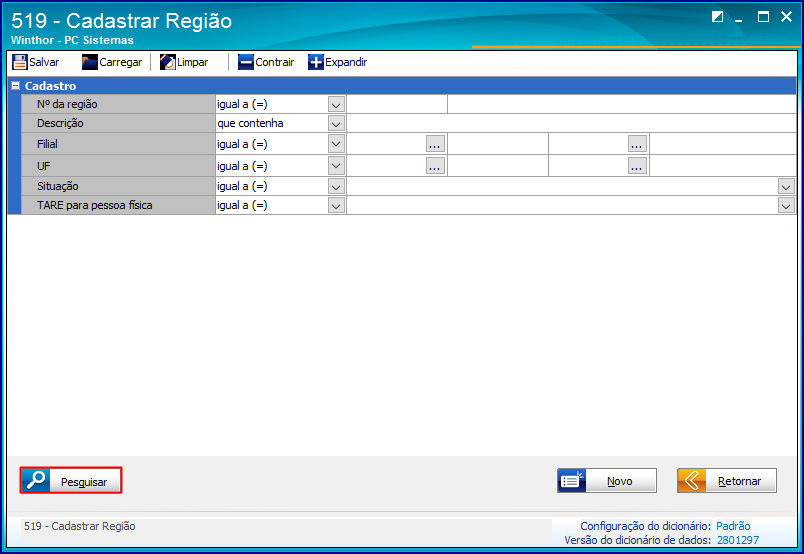Screen dimensions: 804x554
Task: Click the Pesquisar magnifier button
Action: [x=71, y=481]
